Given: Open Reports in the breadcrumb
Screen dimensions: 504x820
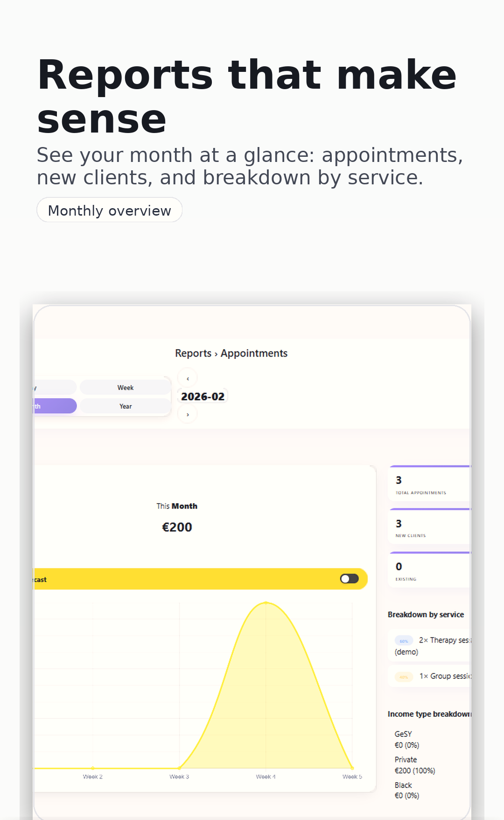Looking at the screenshot, I should (x=193, y=353).
